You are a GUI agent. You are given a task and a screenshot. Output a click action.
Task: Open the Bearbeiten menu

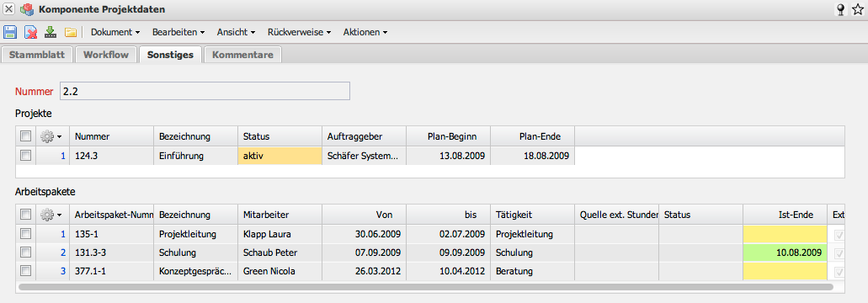[x=178, y=32]
